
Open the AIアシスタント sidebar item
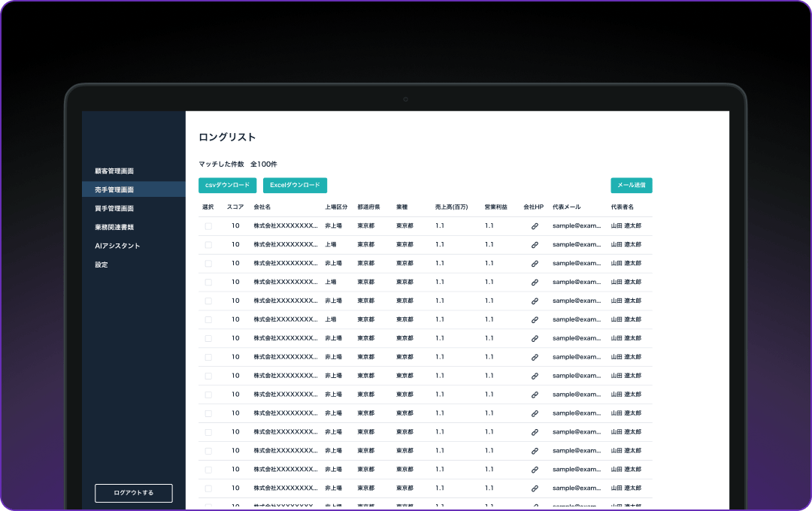117,246
